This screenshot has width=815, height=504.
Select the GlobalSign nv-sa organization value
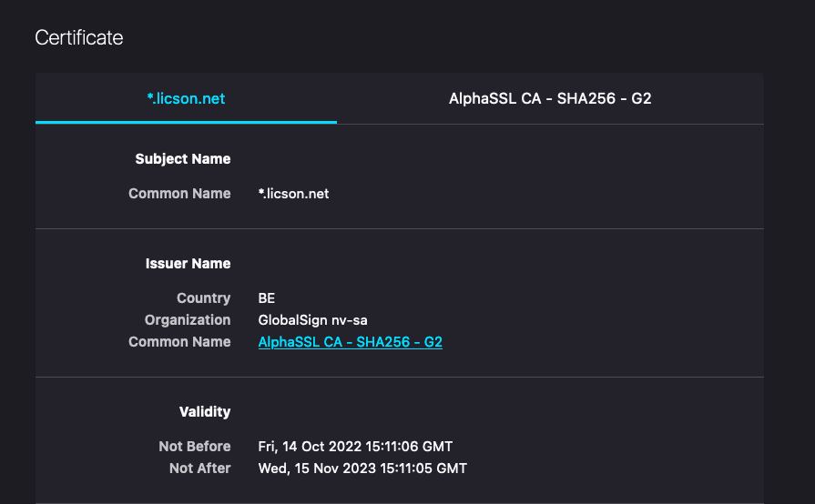pyautogui.click(x=312, y=320)
